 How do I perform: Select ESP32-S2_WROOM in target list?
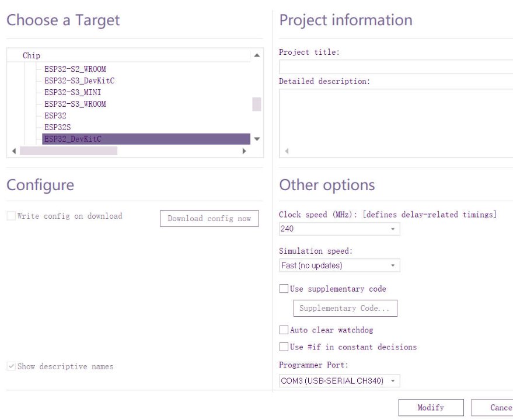(75, 69)
